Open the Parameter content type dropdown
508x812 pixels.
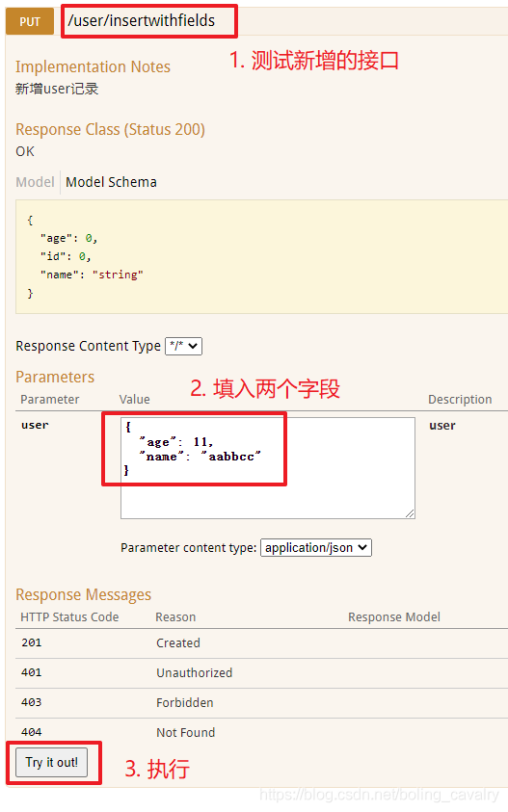[315, 547]
